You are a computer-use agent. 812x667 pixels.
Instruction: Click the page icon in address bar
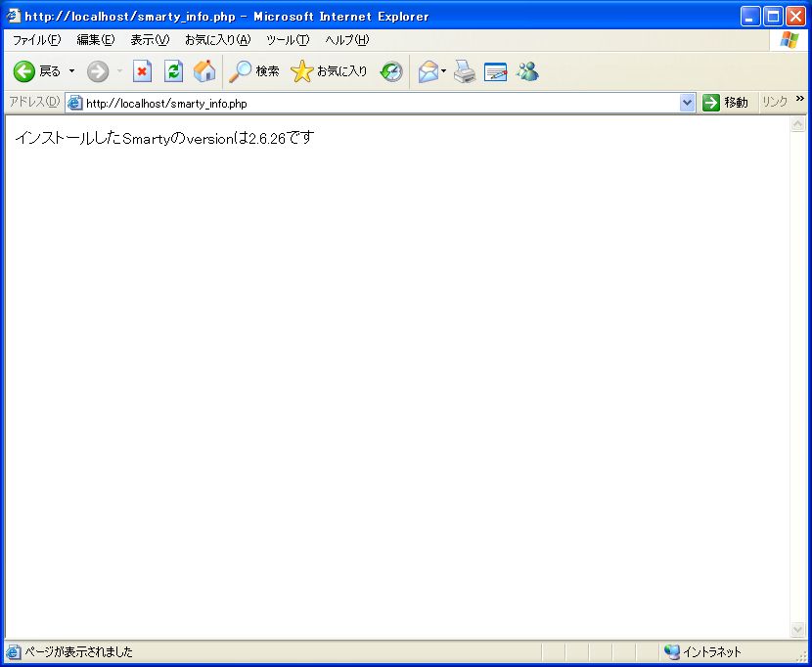pyautogui.click(x=75, y=103)
